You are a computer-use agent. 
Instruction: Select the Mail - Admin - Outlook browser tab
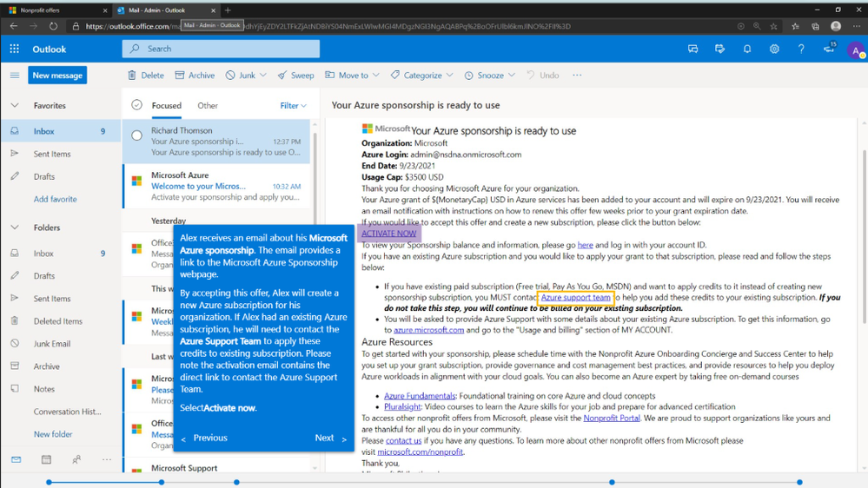(165, 10)
